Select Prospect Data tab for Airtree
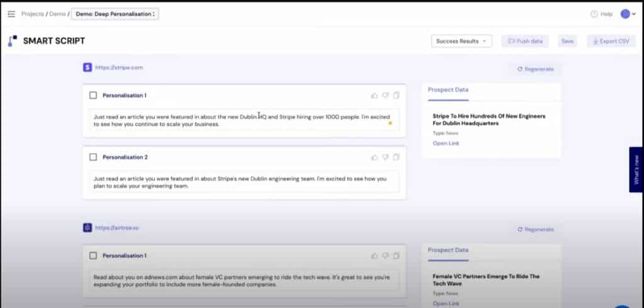 (x=448, y=250)
